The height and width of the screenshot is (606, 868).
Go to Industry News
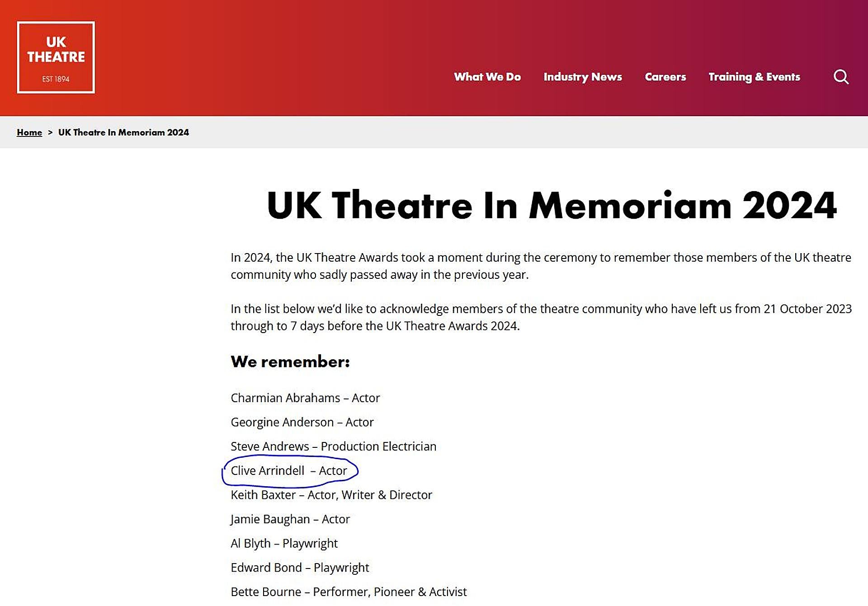(x=582, y=77)
